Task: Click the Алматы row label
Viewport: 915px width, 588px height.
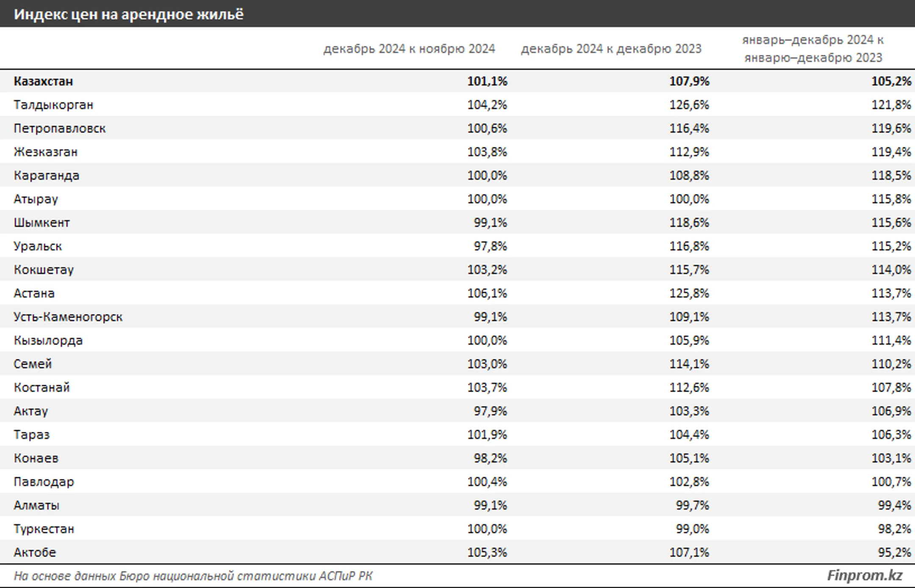Action: [x=36, y=505]
